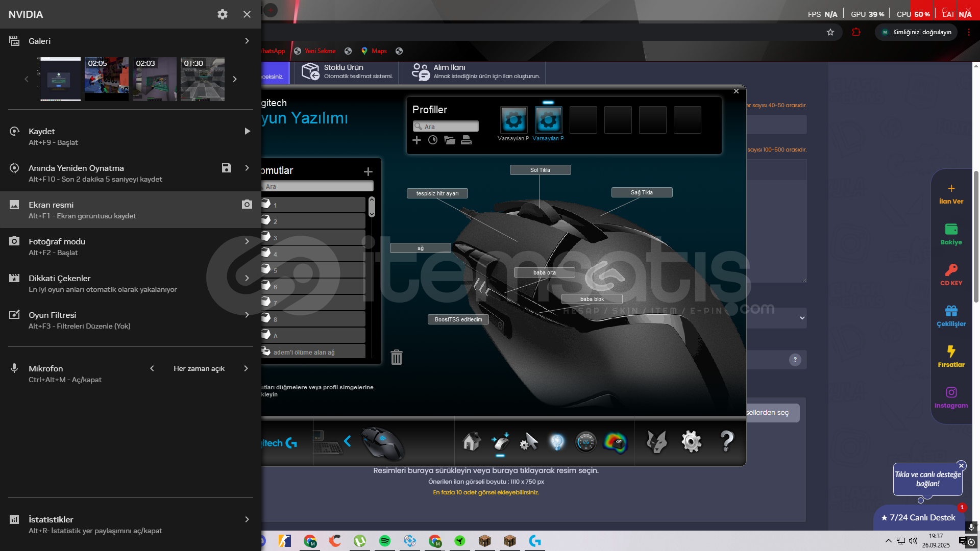Open Bakiye wallet in the site sidebar
Image resolution: width=980 pixels, height=551 pixels.
pos(951,235)
